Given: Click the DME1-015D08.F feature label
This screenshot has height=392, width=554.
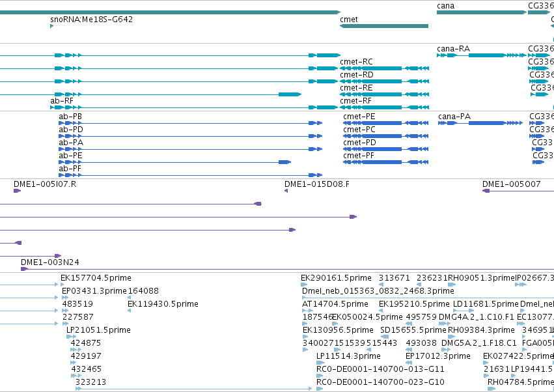Looking at the screenshot, I should coord(317,184).
